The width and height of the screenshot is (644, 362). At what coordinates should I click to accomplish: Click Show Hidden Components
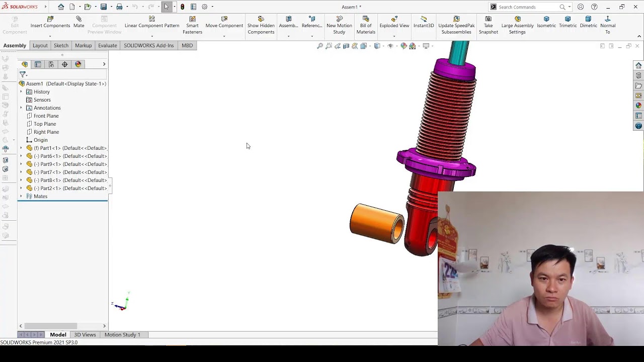coord(261,25)
